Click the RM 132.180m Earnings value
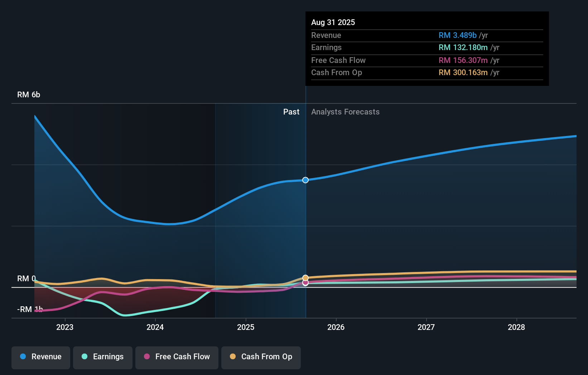The height and width of the screenshot is (375, 588). click(463, 47)
